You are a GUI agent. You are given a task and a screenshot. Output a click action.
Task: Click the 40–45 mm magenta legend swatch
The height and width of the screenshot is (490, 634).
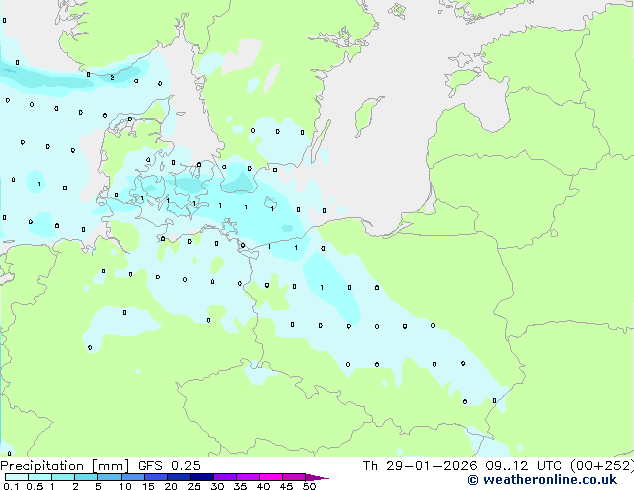coord(271,477)
